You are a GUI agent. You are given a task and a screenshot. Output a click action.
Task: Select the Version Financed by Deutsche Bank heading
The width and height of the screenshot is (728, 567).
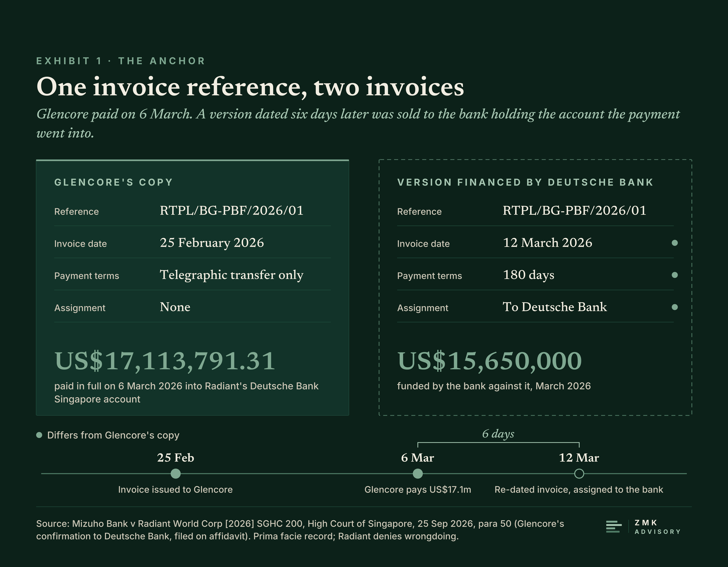click(525, 182)
